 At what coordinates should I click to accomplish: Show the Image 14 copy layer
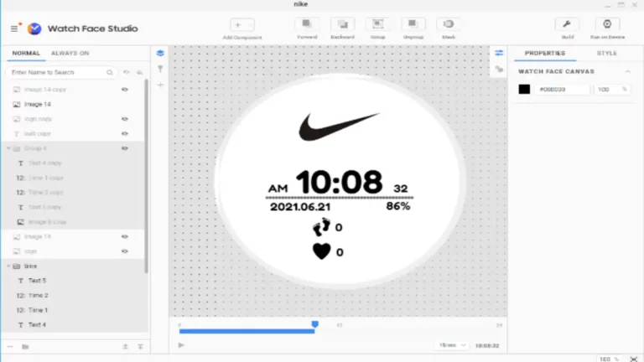pos(124,90)
